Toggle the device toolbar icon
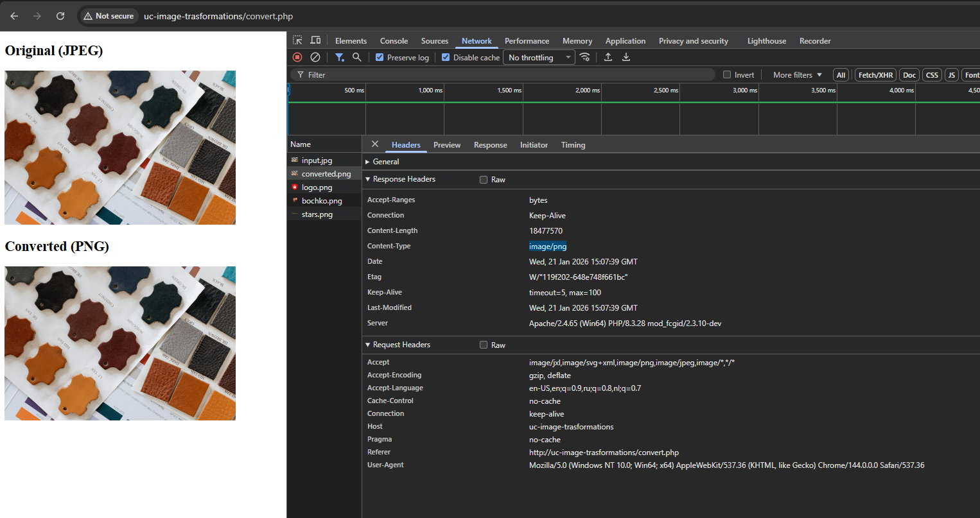 pyautogui.click(x=315, y=40)
